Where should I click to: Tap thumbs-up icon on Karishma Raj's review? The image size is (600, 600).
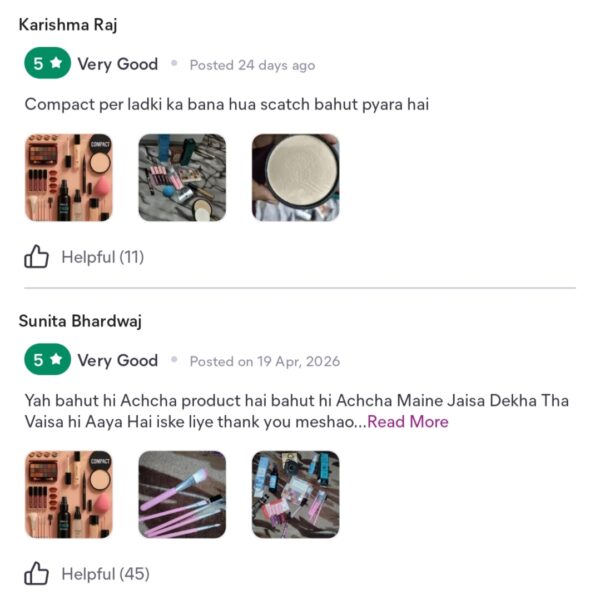pyautogui.click(x=36, y=256)
